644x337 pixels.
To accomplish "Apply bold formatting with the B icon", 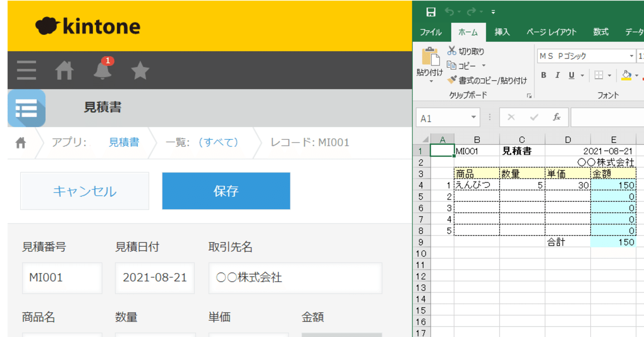I will tap(543, 74).
